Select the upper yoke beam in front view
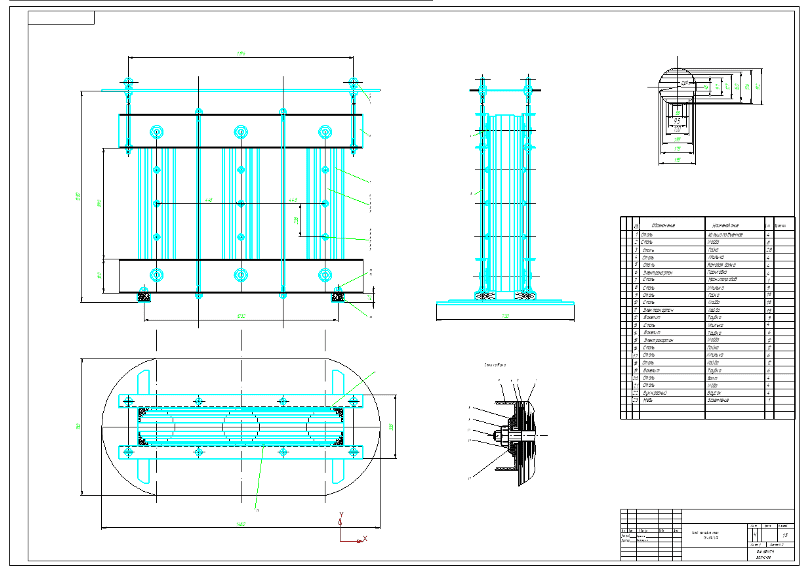This screenshot has height=569, width=800. point(241,131)
